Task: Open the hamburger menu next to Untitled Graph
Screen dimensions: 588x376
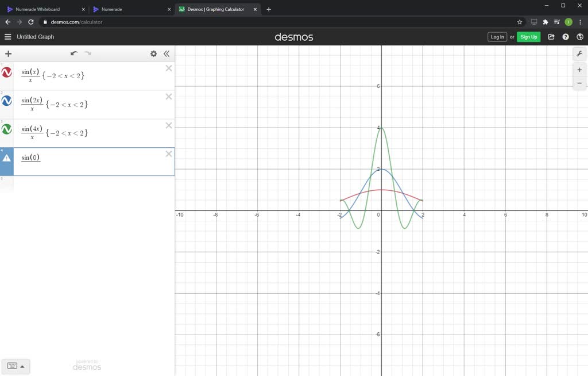Action: [7, 36]
